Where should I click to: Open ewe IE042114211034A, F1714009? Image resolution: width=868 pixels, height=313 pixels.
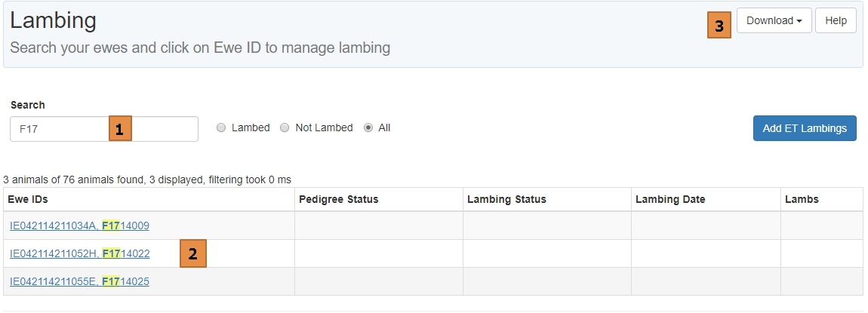(x=79, y=226)
